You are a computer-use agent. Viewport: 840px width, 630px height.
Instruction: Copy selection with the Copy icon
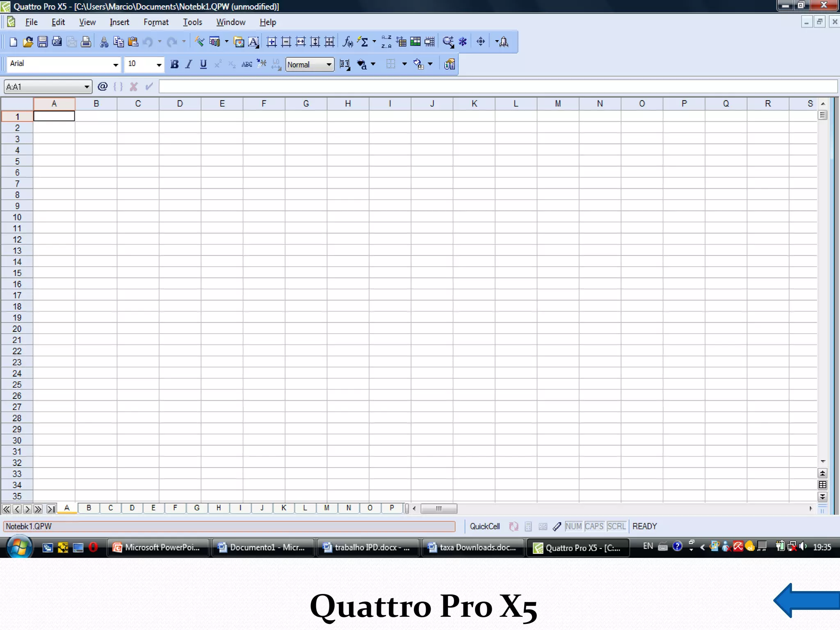(x=119, y=42)
